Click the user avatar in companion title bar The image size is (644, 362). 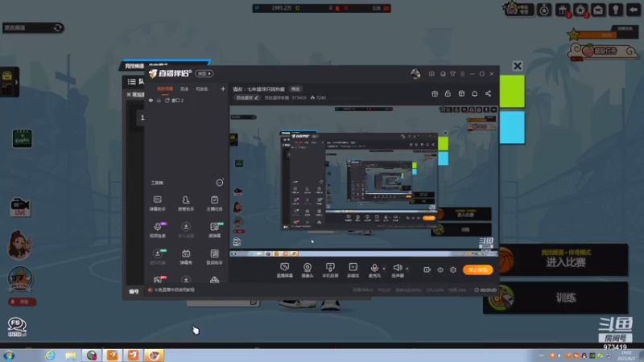tap(415, 74)
